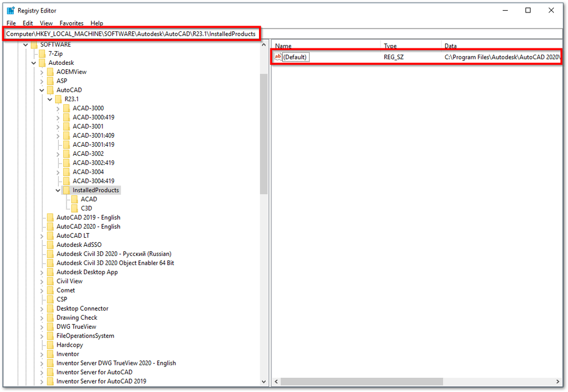Image resolution: width=568 pixels, height=392 pixels.
Task: Collapse the SOFTWARE key
Action: click(26, 45)
